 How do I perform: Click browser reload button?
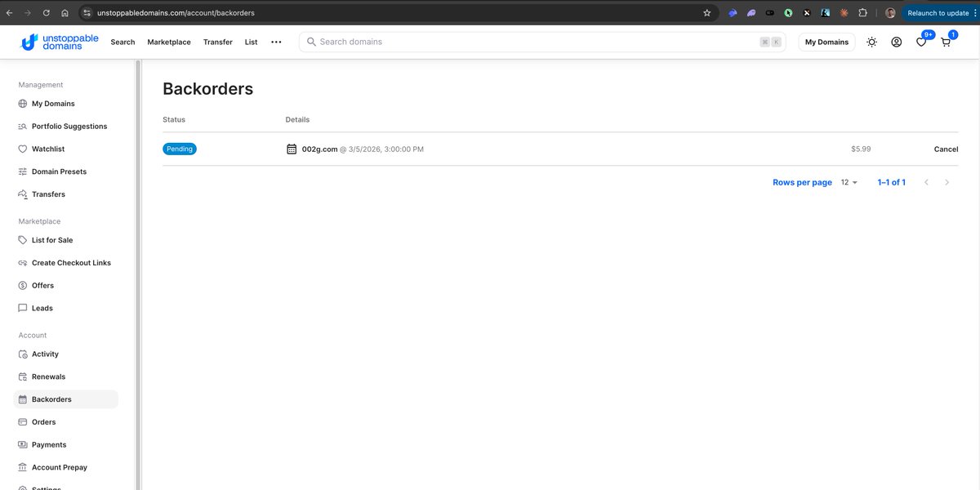pos(46,13)
